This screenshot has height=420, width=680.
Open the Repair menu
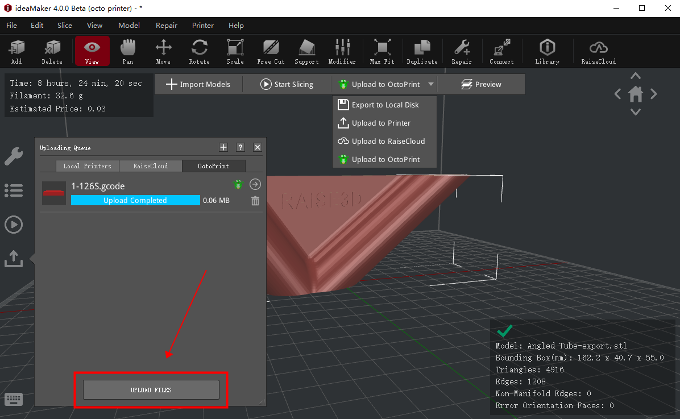click(x=166, y=26)
